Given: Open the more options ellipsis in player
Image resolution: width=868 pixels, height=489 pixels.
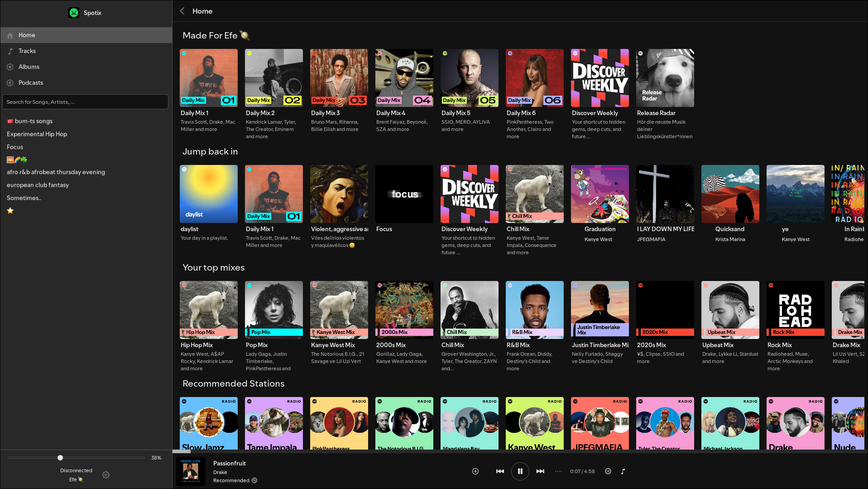Looking at the screenshot, I should (558, 471).
